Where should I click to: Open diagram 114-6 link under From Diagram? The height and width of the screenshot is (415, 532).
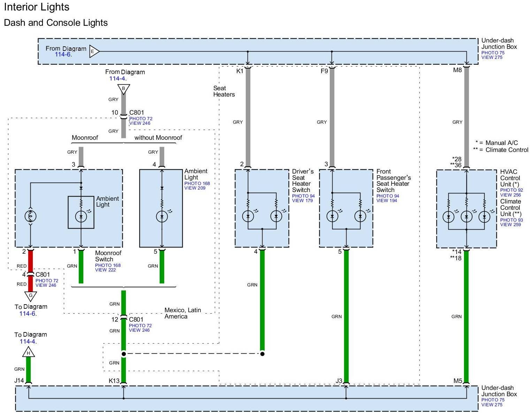pos(63,54)
